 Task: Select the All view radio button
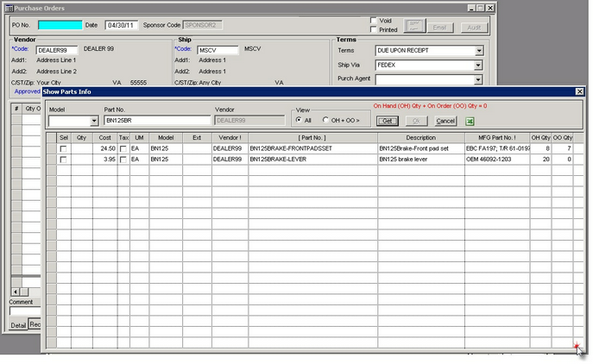pyautogui.click(x=299, y=121)
